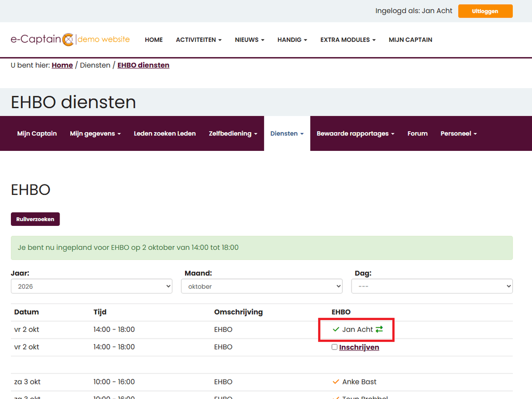Image resolution: width=532 pixels, height=399 pixels.
Task: Select Mijn Captain in the purple bar
Action: (x=37, y=134)
